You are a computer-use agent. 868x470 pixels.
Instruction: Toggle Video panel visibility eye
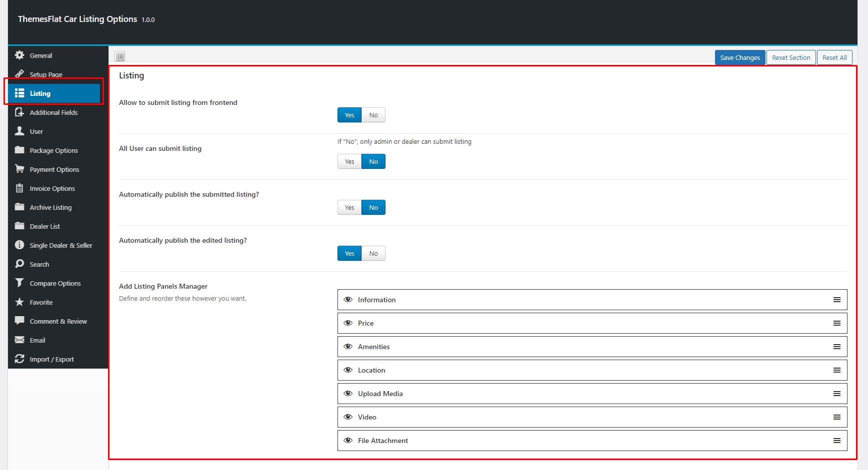pos(348,417)
